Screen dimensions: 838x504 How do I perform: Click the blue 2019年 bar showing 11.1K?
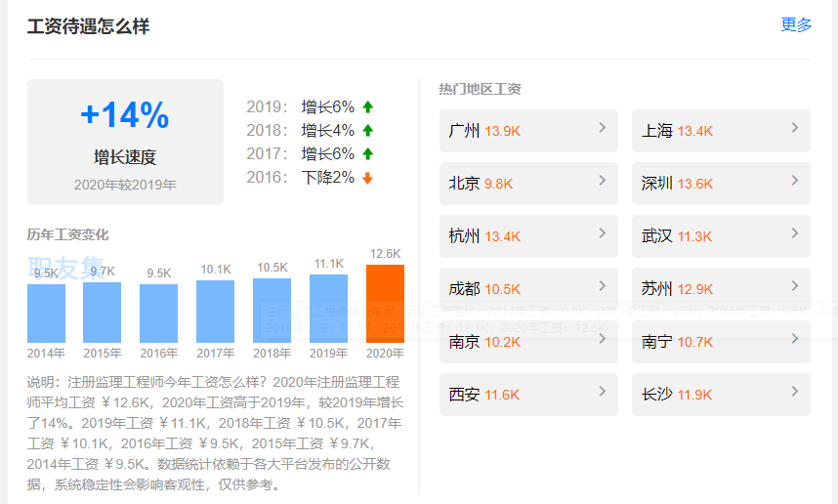click(x=328, y=309)
